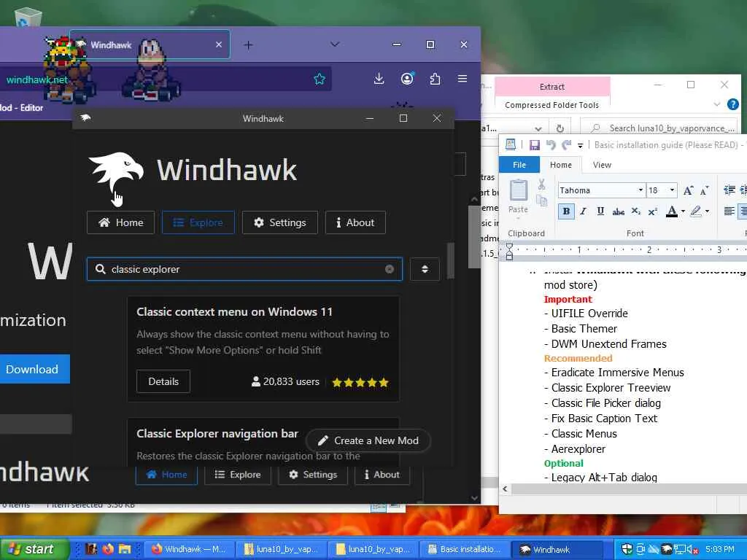
Task: Apply the black text color swatch button
Action: pyautogui.click(x=672, y=211)
